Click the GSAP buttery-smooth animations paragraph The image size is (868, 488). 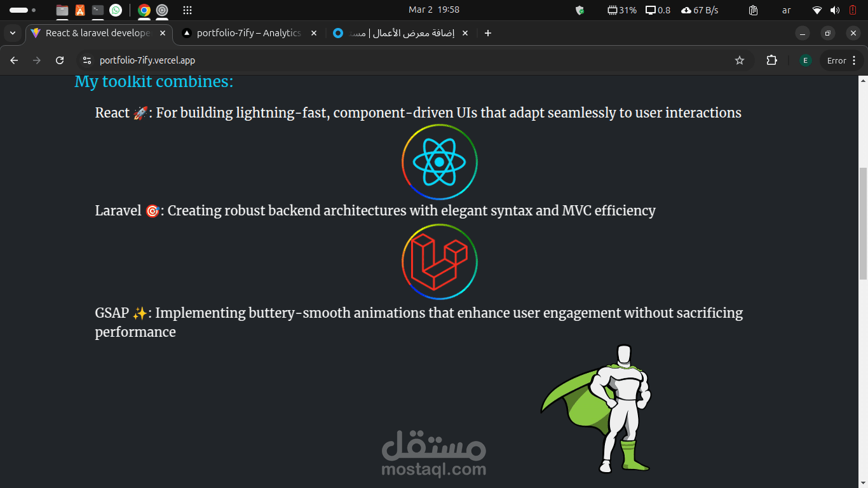click(x=419, y=322)
